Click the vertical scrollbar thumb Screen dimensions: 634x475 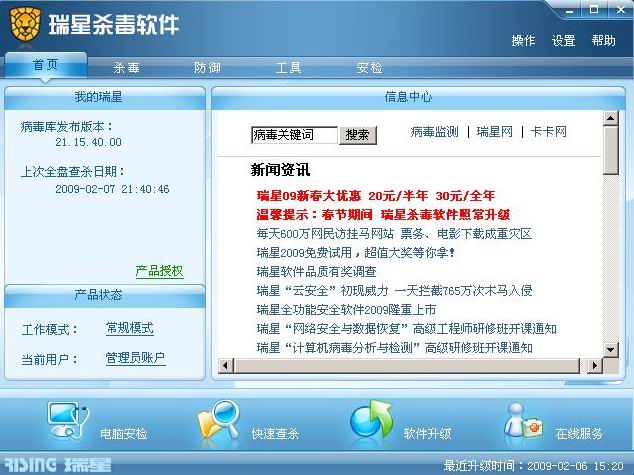tap(610, 150)
